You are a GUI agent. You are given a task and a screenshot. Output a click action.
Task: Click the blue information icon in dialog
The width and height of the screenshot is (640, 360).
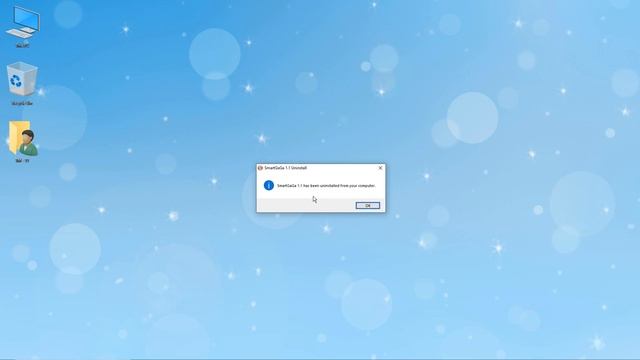click(269, 185)
